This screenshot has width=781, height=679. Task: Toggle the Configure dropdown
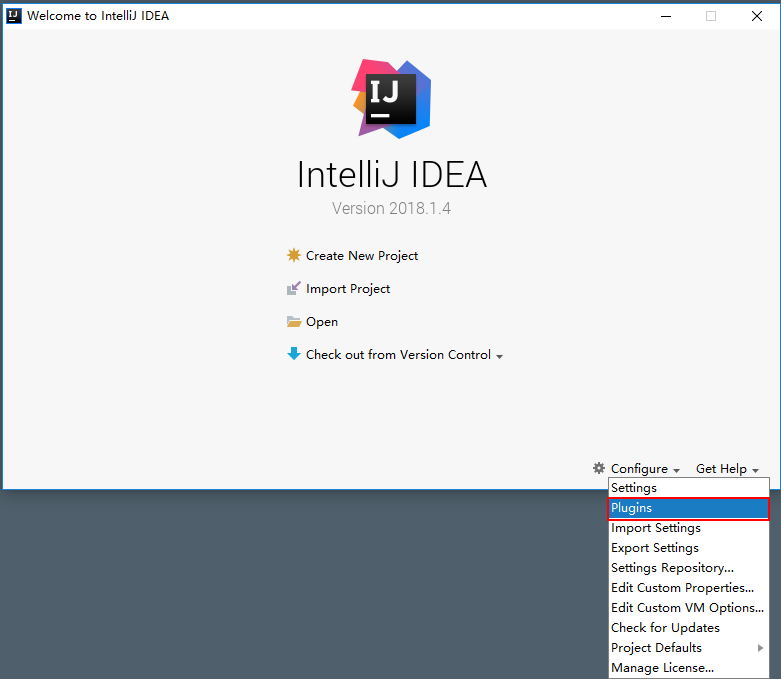click(645, 469)
